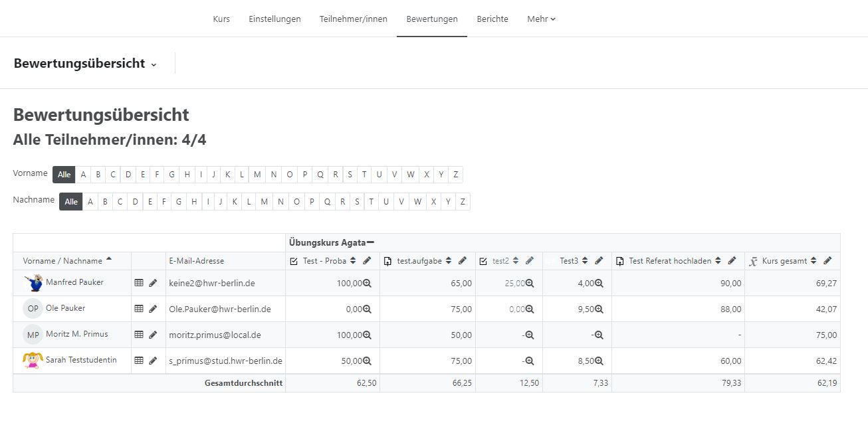Click magnifier beside Ole's Test3 grade 9,50
This screenshot has height=423, width=868.
[599, 309]
